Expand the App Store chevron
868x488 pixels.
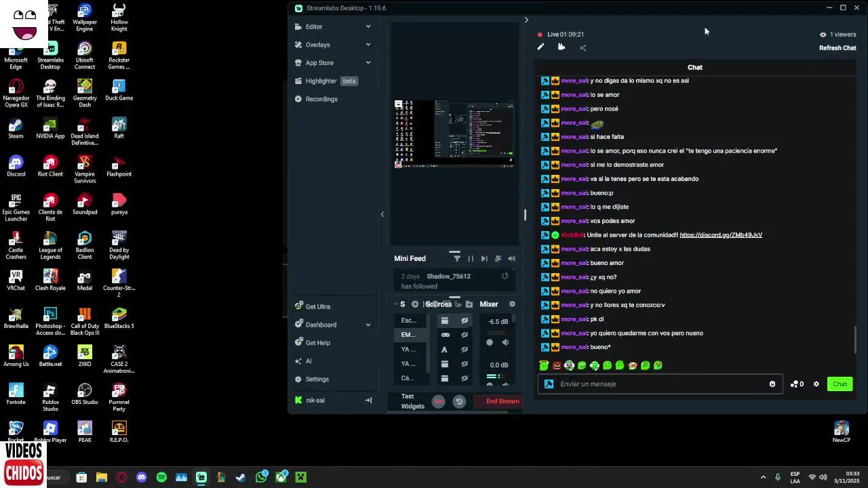click(x=368, y=63)
